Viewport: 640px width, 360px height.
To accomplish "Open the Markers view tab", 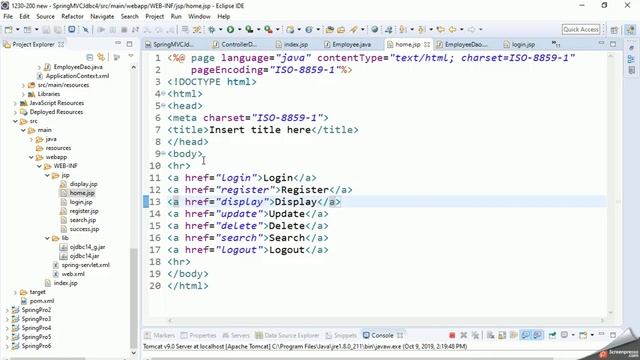I will [x=160, y=335].
